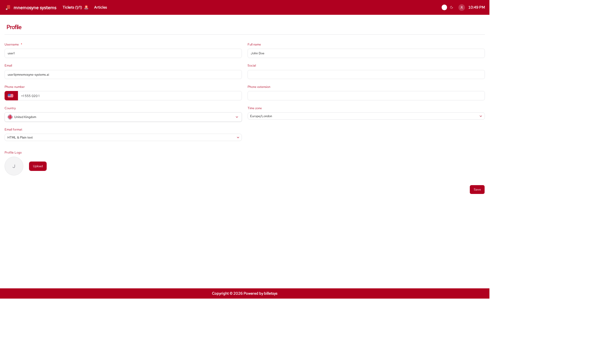Open the user account avatar menu
Image resolution: width=597 pixels, height=364 pixels.
click(462, 7)
